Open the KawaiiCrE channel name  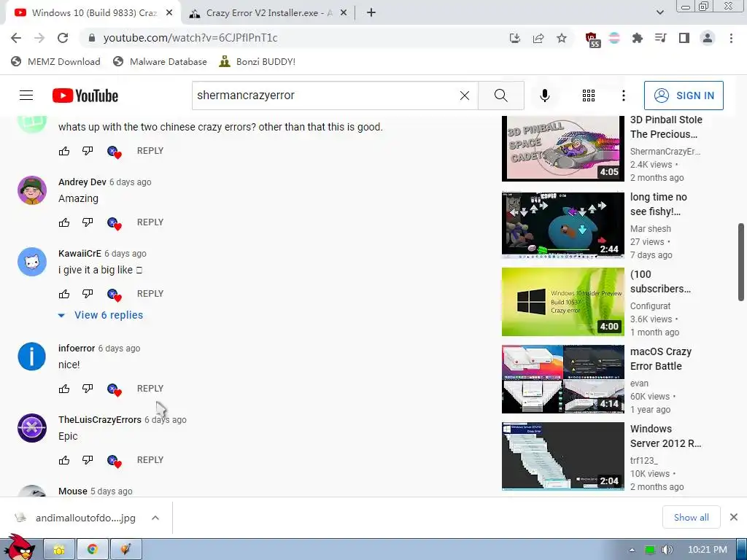coord(80,253)
